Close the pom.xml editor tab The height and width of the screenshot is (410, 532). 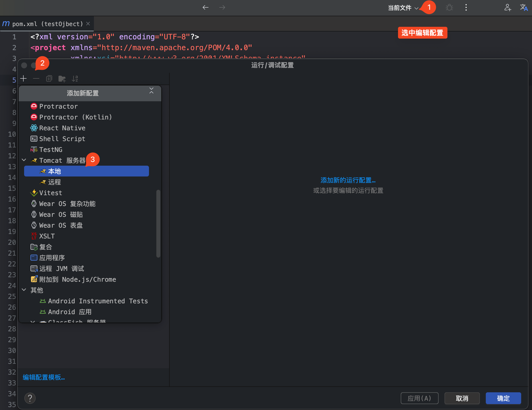(x=88, y=24)
